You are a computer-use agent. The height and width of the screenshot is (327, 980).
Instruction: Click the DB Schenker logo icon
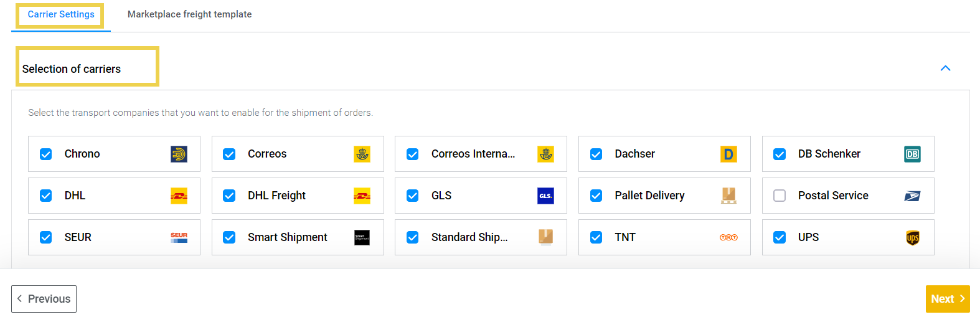(x=912, y=154)
